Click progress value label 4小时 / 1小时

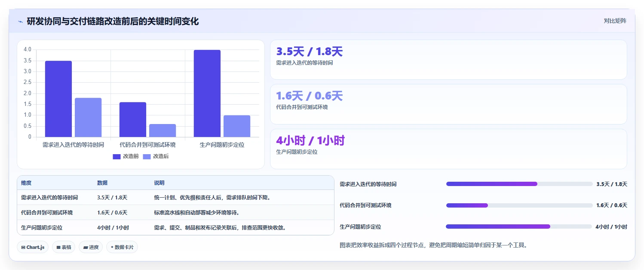tap(611, 227)
